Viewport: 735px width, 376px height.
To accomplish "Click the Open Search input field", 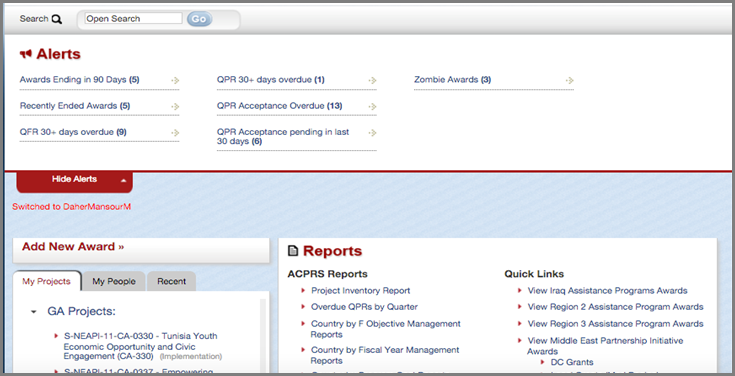I will tap(133, 19).
